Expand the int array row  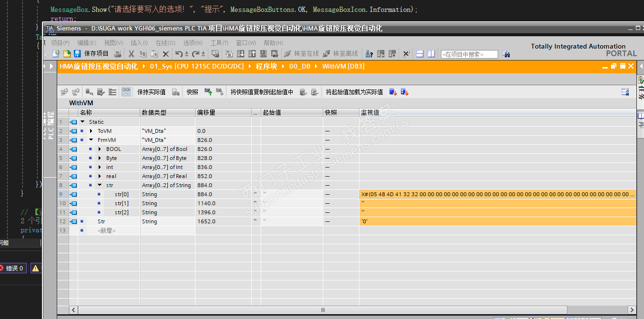pos(100,167)
